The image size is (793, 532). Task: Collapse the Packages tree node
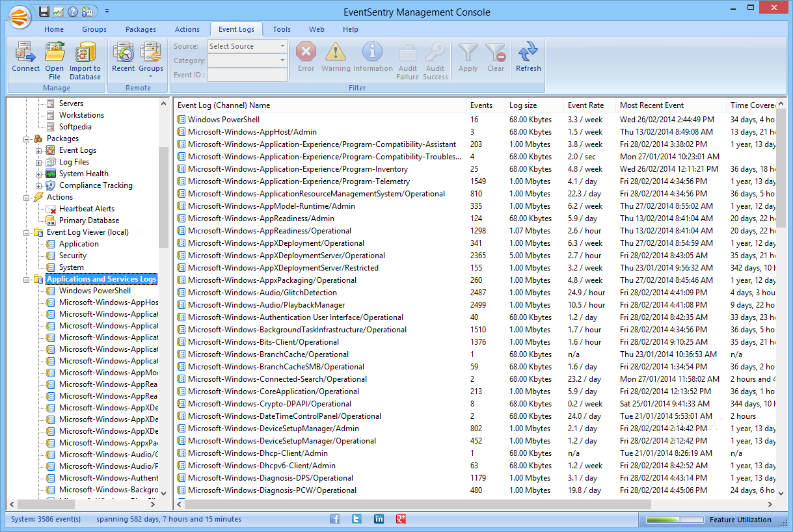27,139
